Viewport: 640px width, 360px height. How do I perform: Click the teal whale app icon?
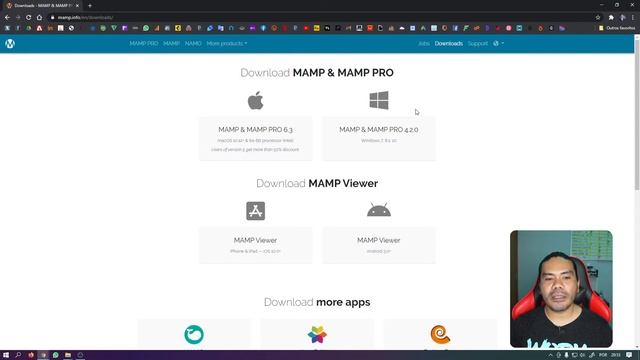194,335
